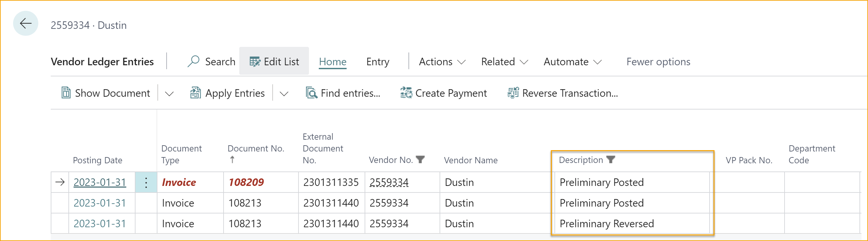Expand the Apply Entries dropdown arrow
The image size is (868, 241).
tap(284, 93)
